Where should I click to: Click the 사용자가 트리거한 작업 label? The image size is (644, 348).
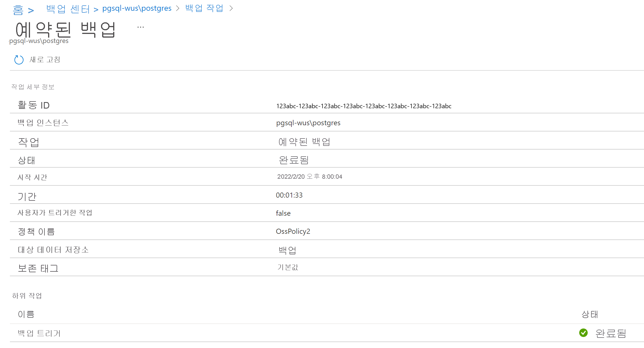55,213
